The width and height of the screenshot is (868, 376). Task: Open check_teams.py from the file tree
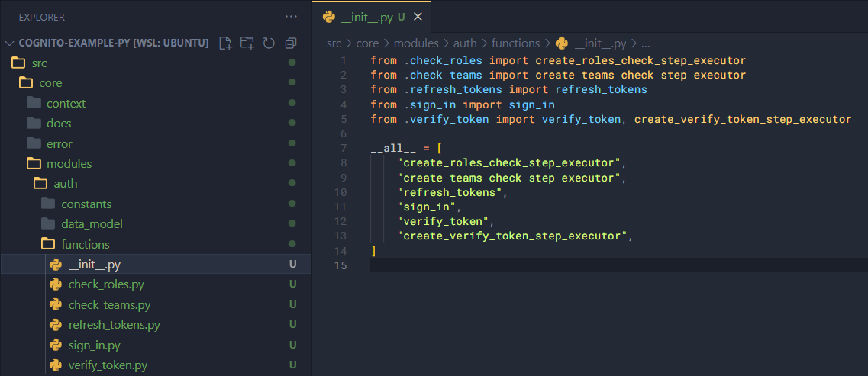[x=109, y=305]
